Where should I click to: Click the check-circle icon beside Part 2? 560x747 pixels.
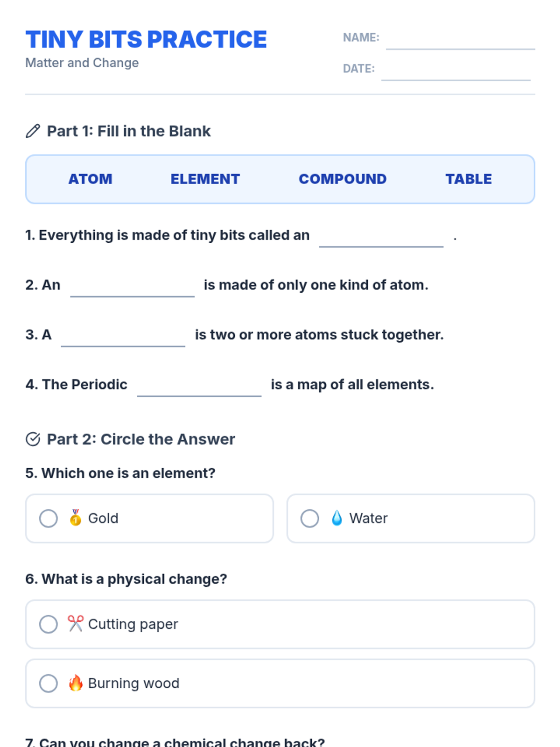click(33, 439)
